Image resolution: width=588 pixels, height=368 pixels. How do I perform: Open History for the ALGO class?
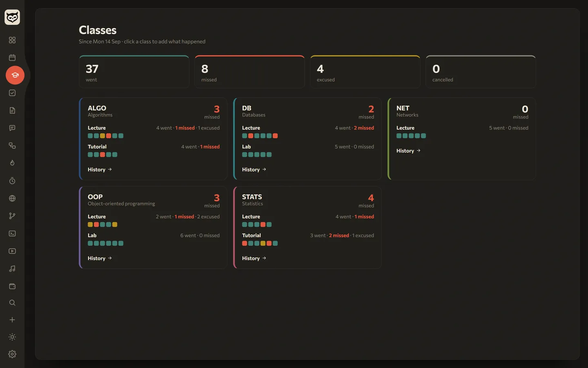(x=100, y=170)
